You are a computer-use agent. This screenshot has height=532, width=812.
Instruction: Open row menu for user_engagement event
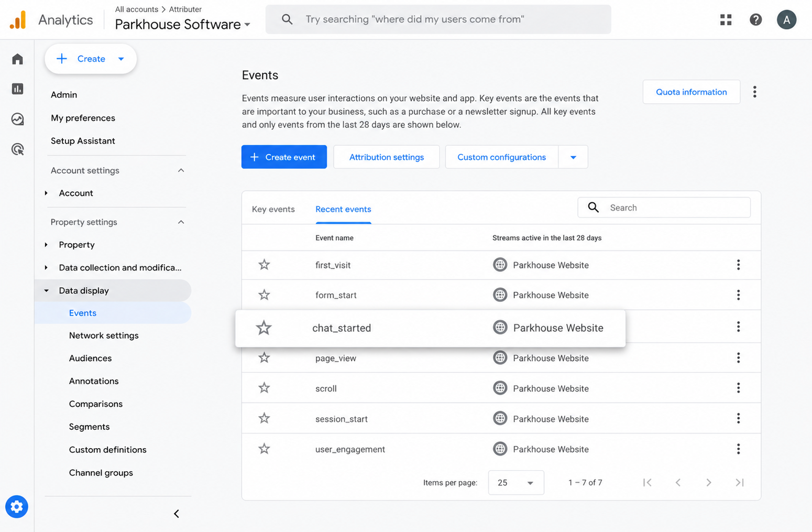tap(738, 449)
